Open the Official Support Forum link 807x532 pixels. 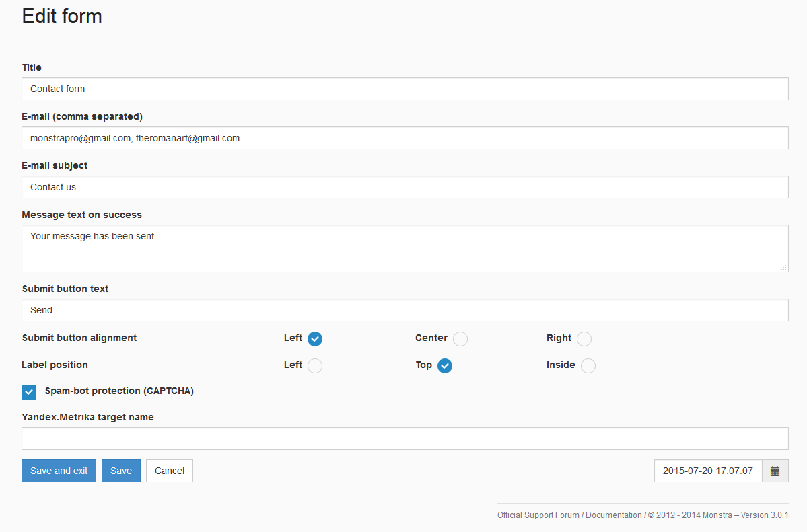pos(538,515)
